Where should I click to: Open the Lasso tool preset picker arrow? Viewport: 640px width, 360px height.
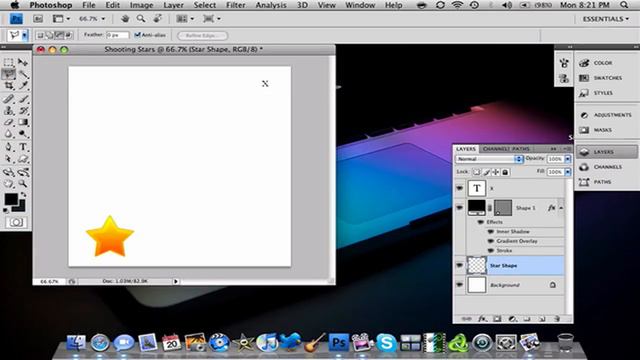point(24,36)
